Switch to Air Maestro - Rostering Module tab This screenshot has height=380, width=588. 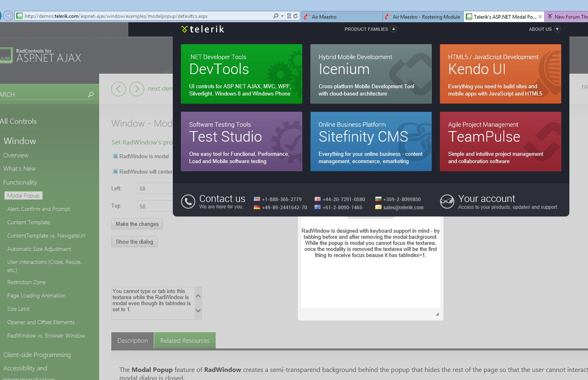point(423,17)
